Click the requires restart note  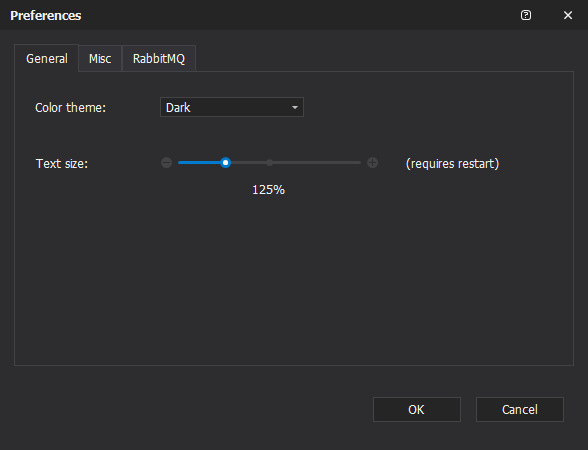[453, 164]
